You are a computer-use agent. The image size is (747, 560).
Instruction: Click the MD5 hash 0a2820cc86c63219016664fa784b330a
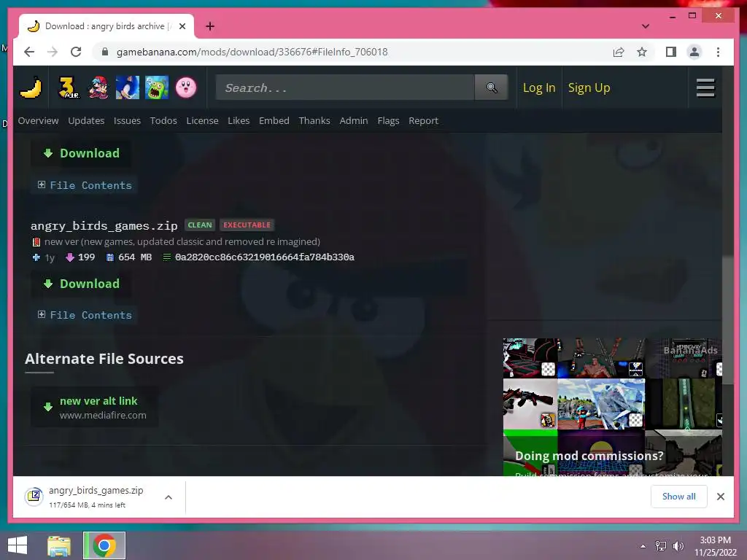click(264, 257)
